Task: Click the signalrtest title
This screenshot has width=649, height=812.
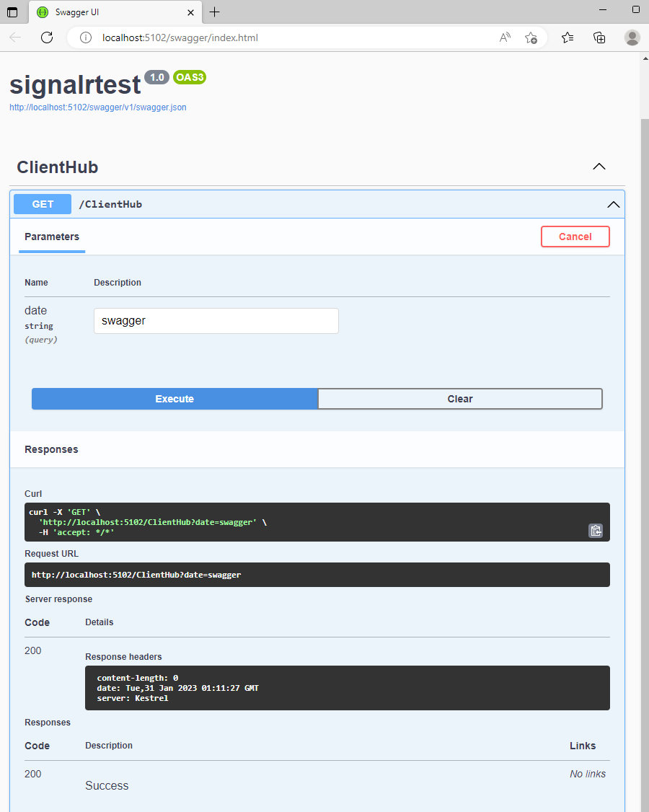Action: (75, 84)
